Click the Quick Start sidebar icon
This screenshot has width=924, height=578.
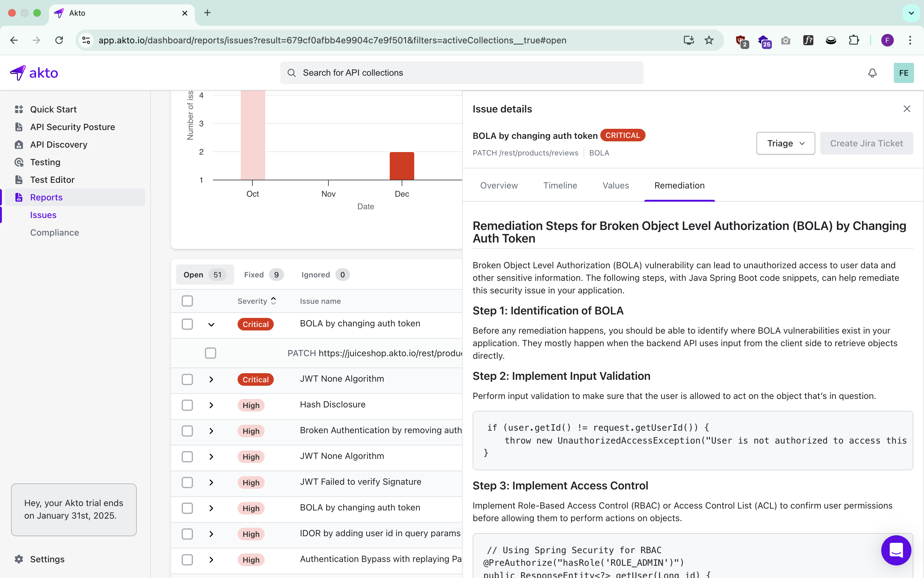(x=19, y=109)
